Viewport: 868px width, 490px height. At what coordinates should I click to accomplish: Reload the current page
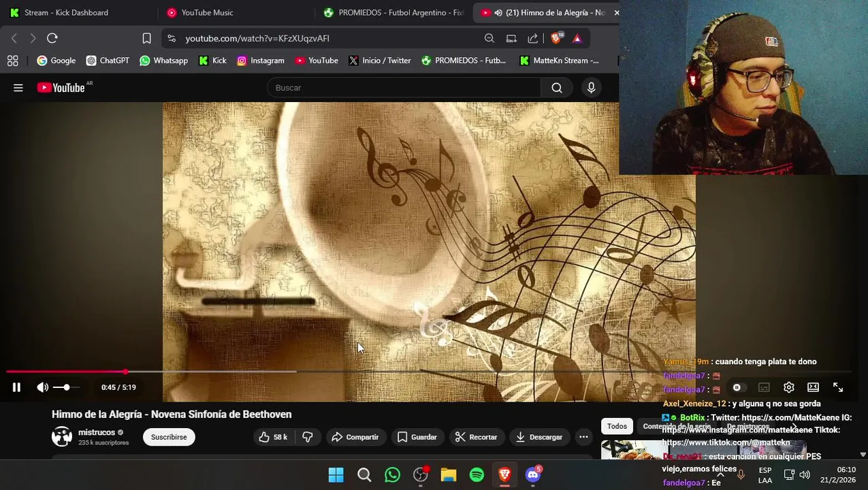[x=52, y=38]
